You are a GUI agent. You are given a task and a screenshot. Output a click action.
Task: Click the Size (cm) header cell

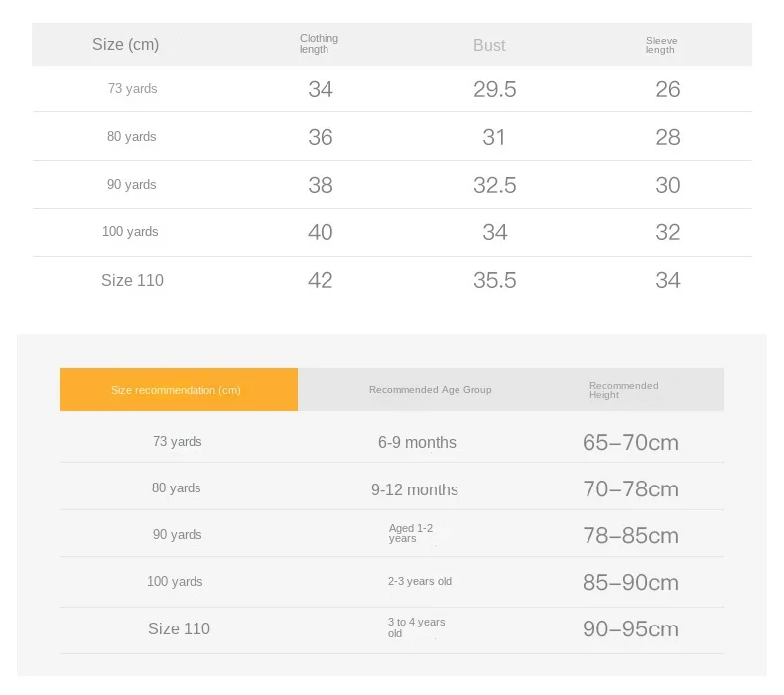pyautogui.click(x=125, y=44)
